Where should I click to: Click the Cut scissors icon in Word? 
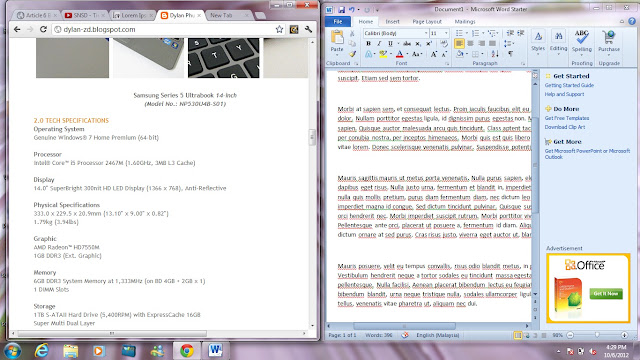[x=352, y=34]
